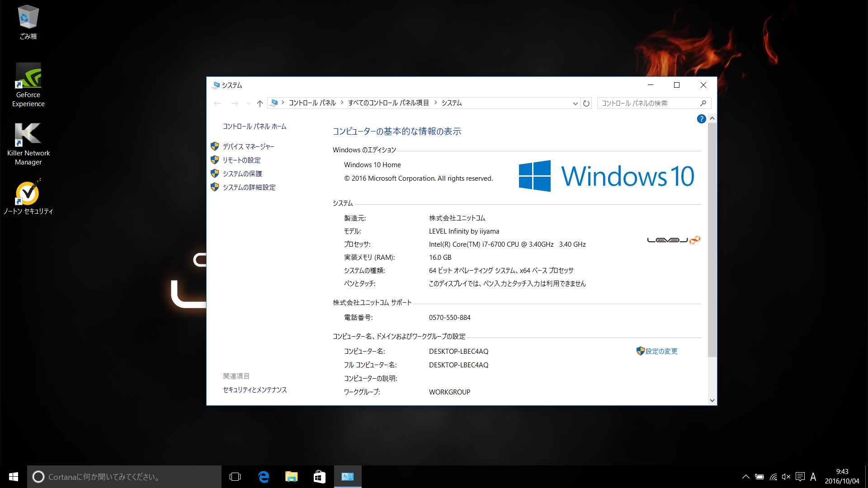The width and height of the screenshot is (868, 488).
Task: Show hidden system tray icons
Action: [x=746, y=477]
